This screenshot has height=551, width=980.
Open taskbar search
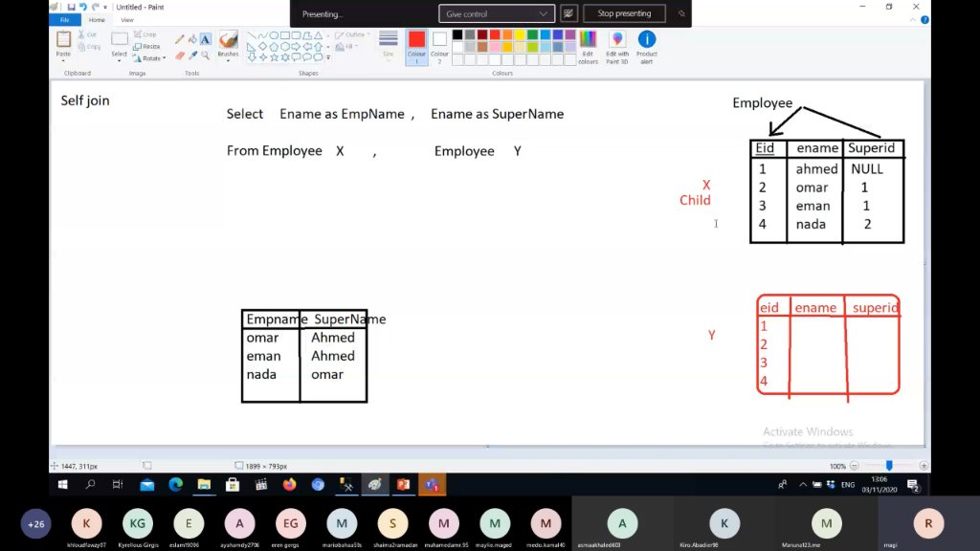pyautogui.click(x=90, y=484)
